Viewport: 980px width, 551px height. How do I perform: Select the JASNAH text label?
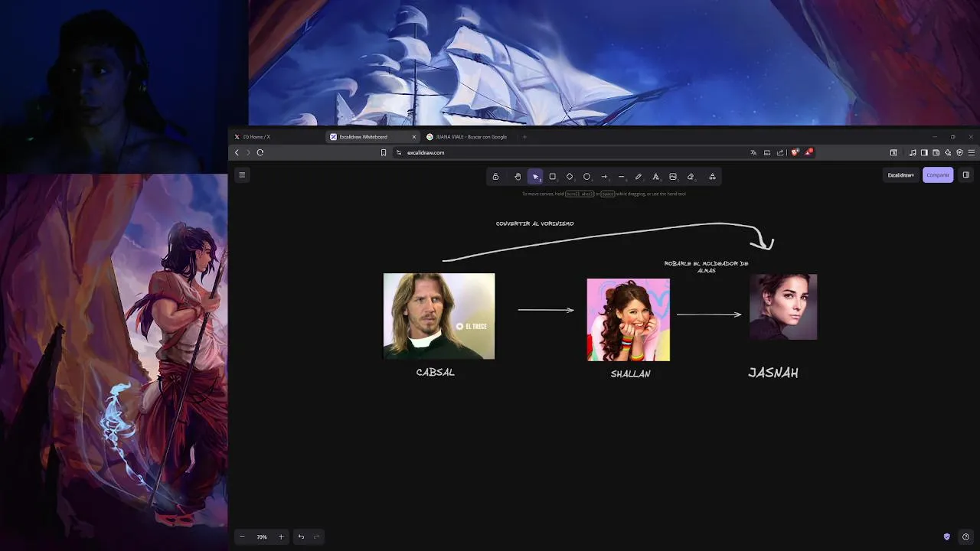tap(773, 373)
